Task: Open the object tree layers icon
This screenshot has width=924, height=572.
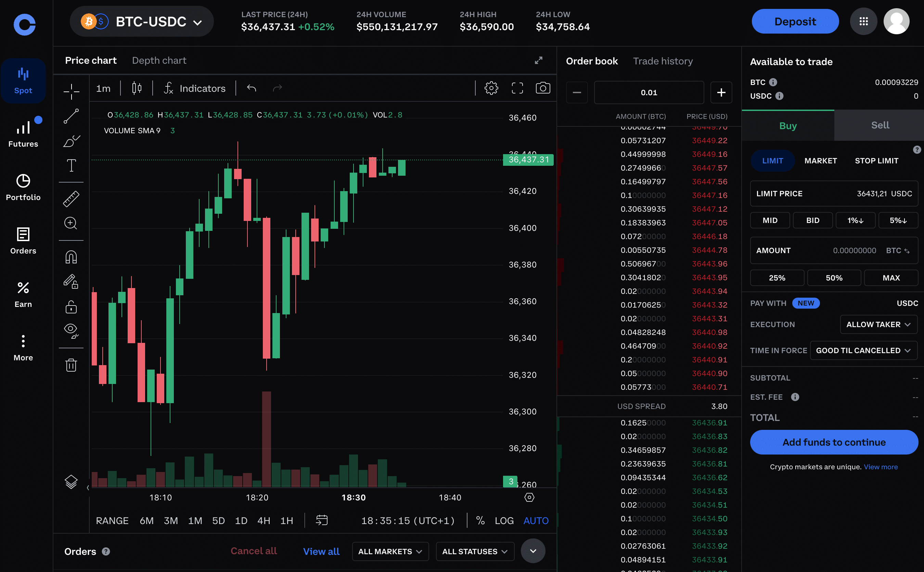Action: coord(71,482)
